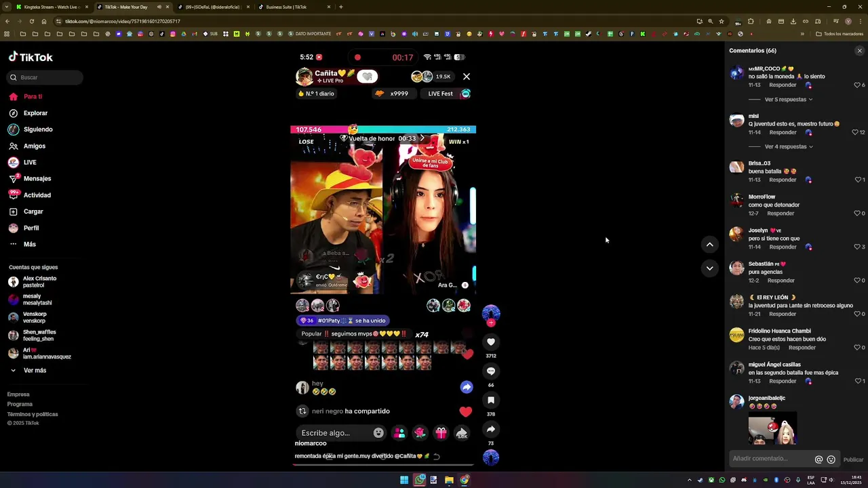Open the Explorar section
This screenshot has width=868, height=488.
[x=28, y=113]
